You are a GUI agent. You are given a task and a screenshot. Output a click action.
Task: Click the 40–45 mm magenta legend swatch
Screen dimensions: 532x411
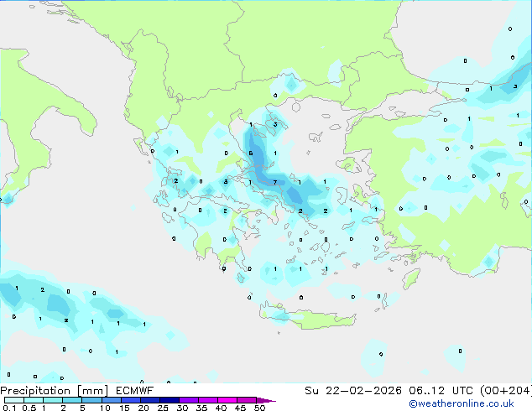pos(227,400)
